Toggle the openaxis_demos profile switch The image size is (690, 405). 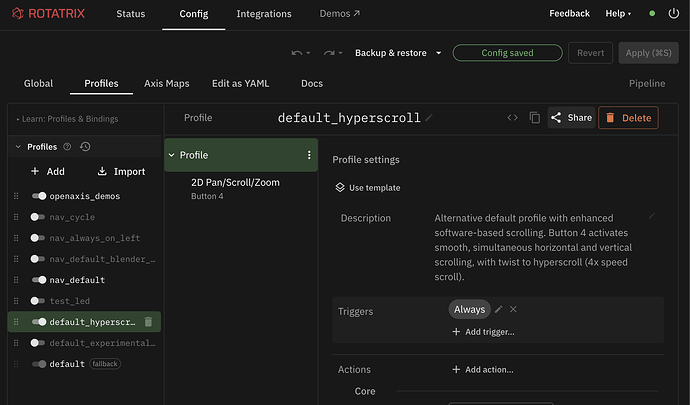tap(39, 196)
